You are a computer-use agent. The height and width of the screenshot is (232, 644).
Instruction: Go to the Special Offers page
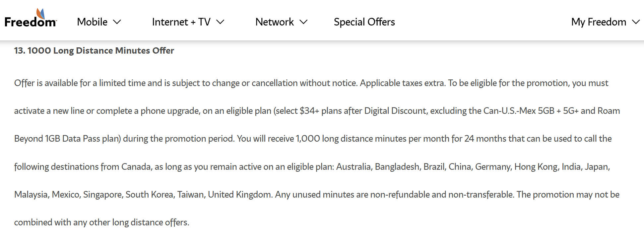364,22
